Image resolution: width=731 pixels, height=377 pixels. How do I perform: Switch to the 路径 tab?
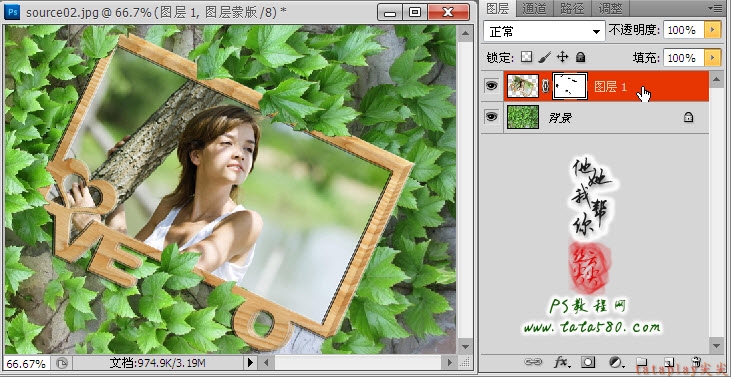pyautogui.click(x=572, y=8)
